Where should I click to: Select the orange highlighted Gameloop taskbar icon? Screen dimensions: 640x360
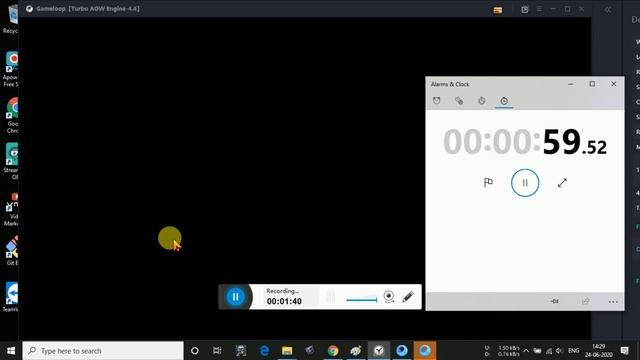pos(425,351)
